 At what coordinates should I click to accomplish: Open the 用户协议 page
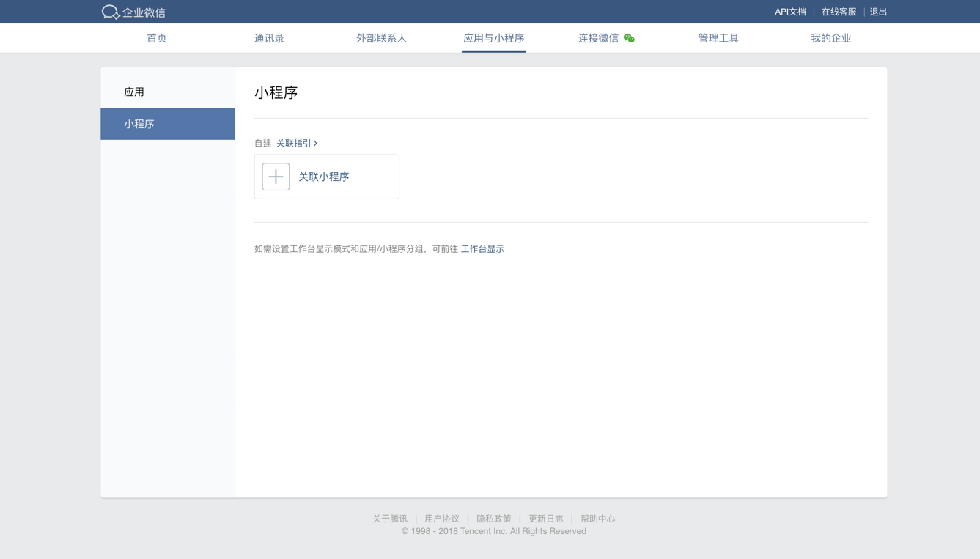(442, 518)
